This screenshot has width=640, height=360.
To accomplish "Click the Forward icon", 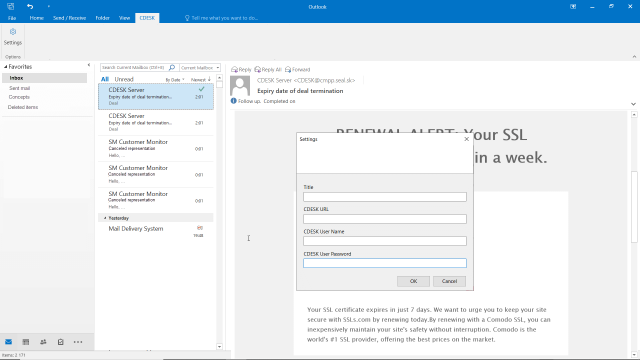I will coord(288,70).
